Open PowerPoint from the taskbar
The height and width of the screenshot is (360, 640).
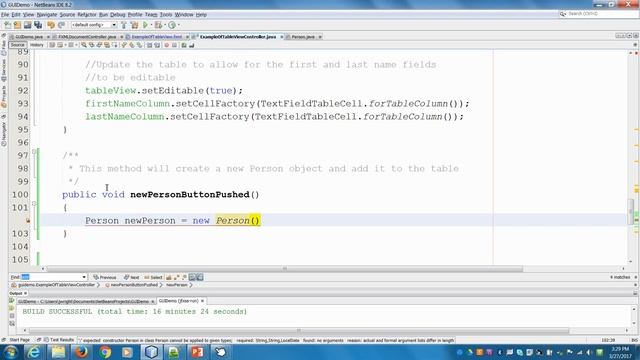[198, 351]
